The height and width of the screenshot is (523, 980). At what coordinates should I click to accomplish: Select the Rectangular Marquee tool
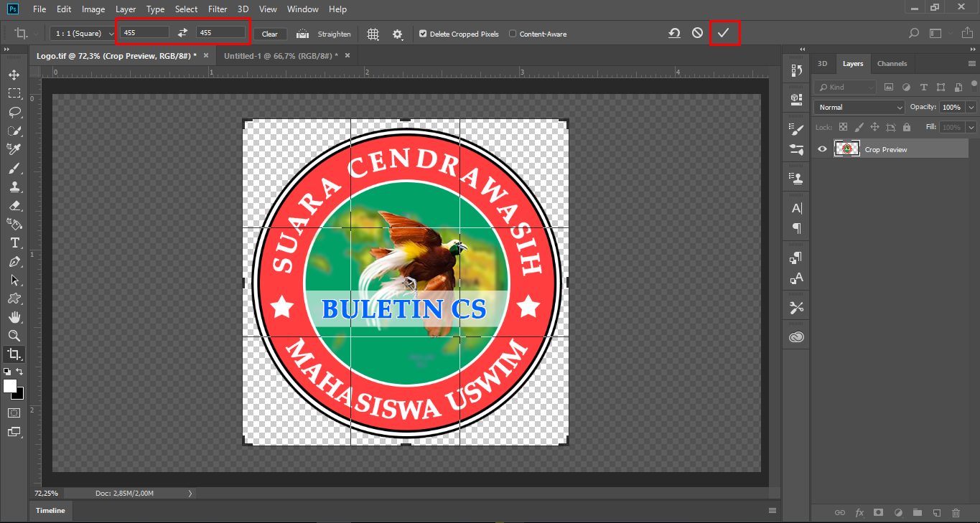(14, 93)
